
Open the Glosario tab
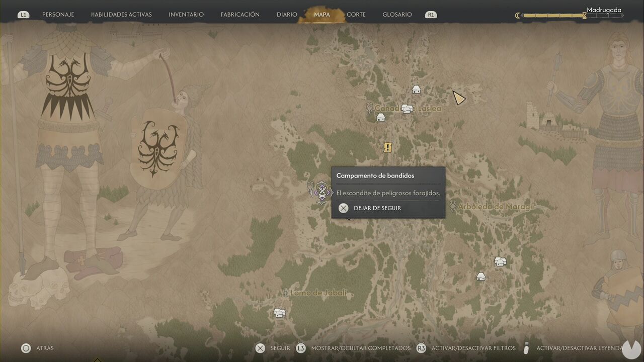pos(397,15)
